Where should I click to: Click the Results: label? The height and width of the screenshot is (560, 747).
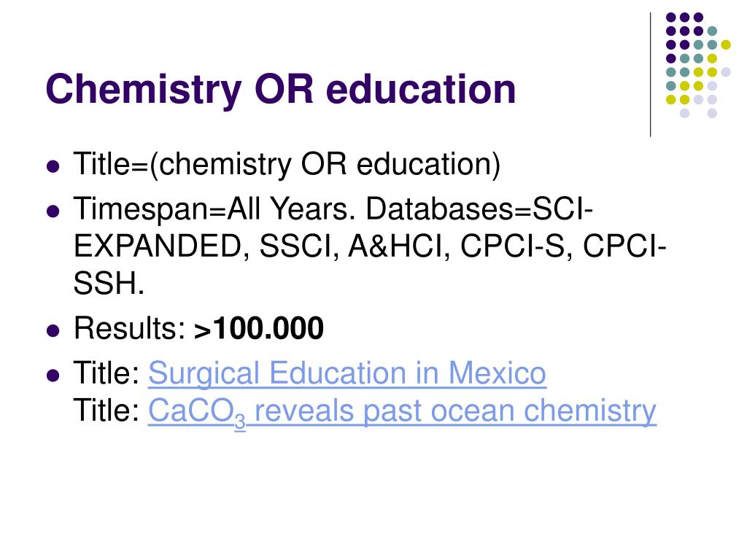[130, 329]
